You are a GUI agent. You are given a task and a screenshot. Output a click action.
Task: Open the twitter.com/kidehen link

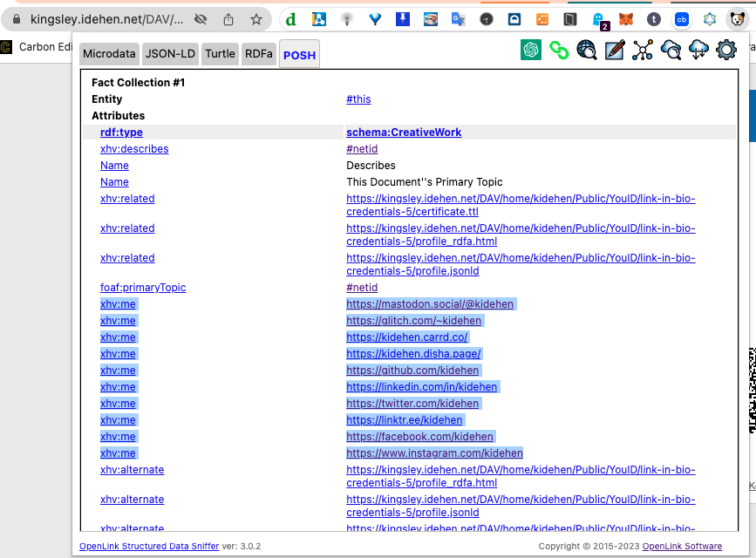point(412,403)
